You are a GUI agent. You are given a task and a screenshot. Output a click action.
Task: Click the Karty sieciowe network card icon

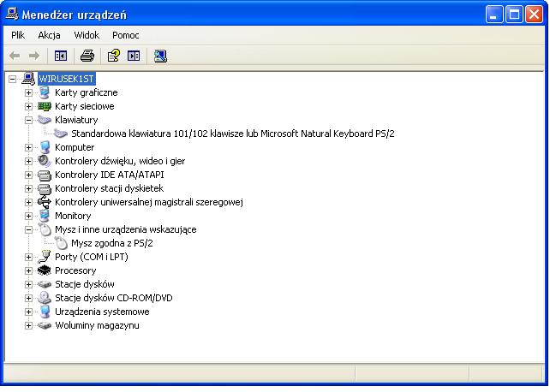45,106
